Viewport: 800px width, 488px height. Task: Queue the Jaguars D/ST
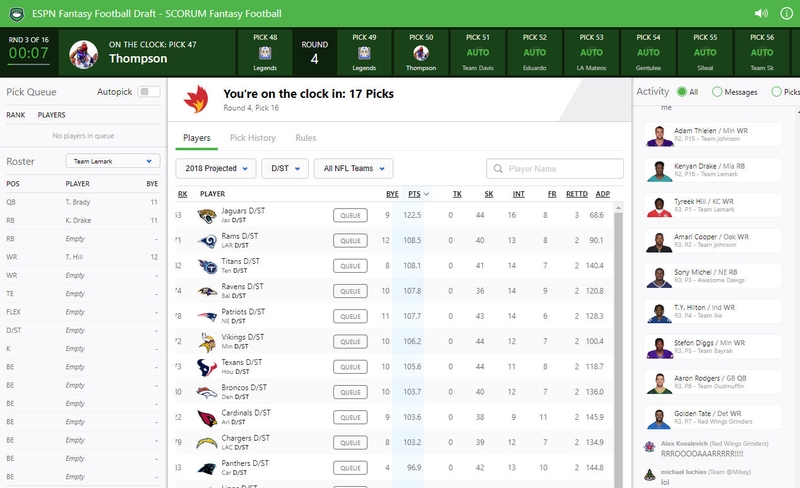[351, 215]
